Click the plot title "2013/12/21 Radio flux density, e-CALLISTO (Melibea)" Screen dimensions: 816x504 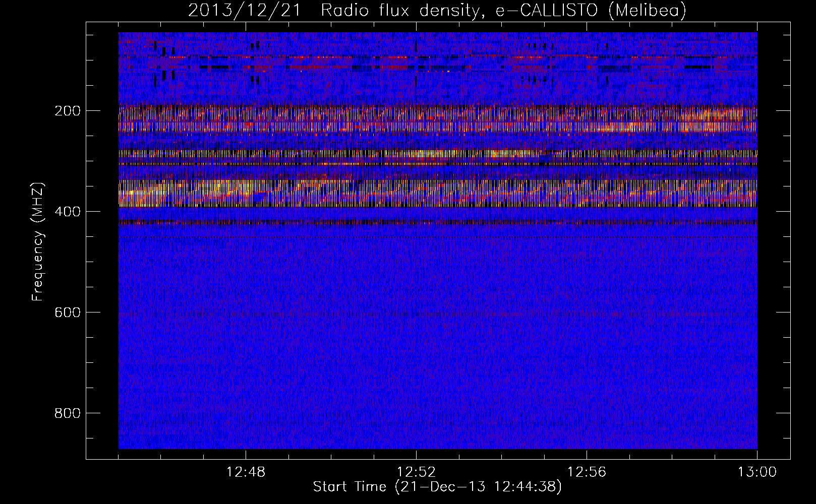(437, 10)
